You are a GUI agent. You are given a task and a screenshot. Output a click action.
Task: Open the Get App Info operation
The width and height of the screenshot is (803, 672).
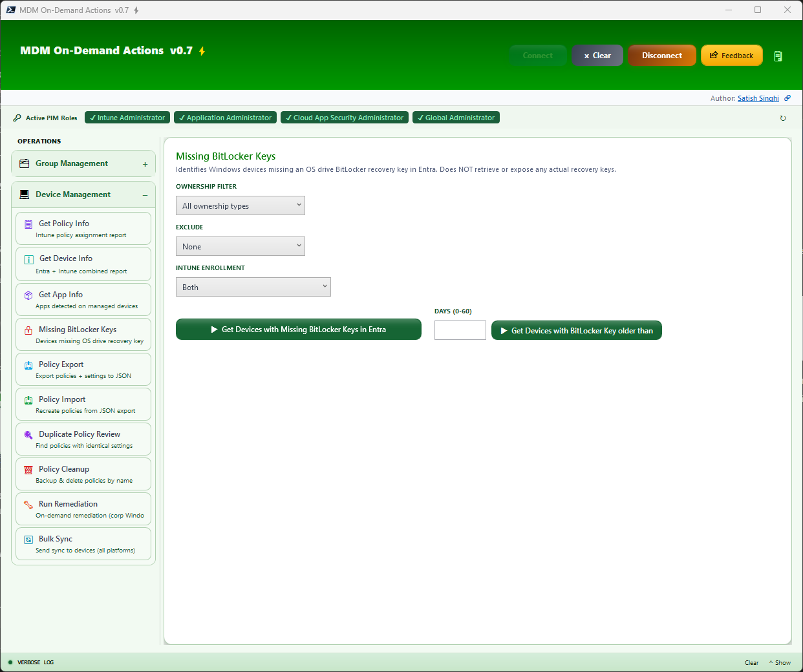pyautogui.click(x=83, y=300)
